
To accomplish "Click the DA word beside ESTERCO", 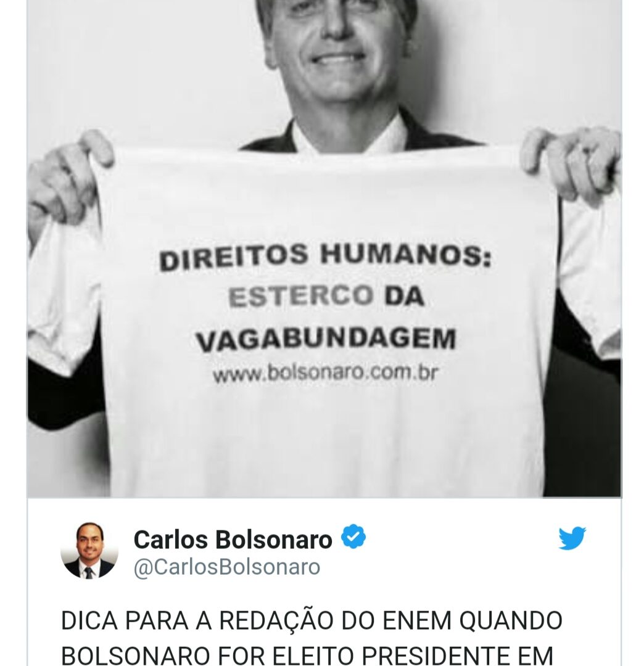I will point(405,295).
